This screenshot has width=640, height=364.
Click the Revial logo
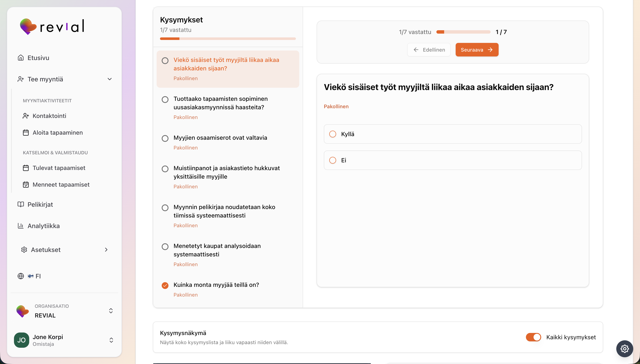click(x=52, y=26)
